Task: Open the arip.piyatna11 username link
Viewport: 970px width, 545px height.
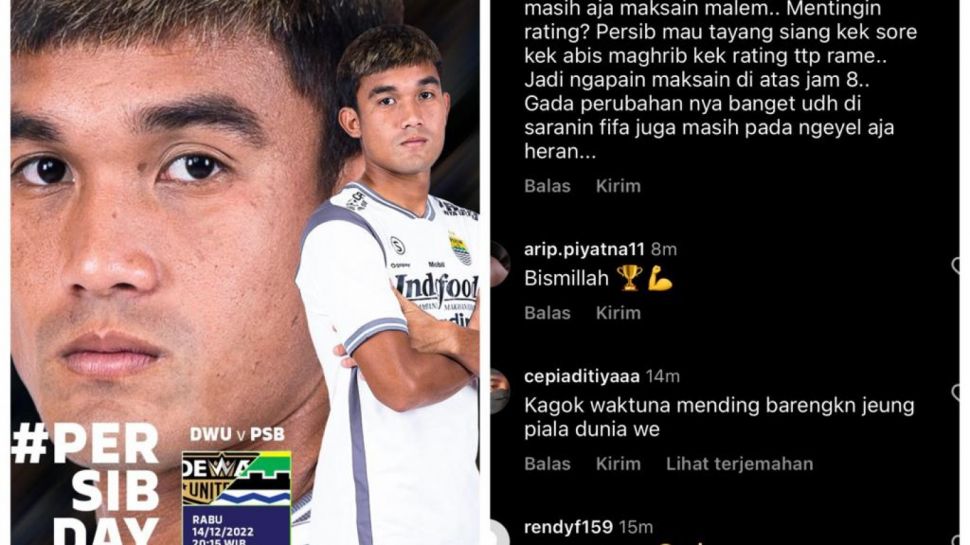Action: [584, 249]
